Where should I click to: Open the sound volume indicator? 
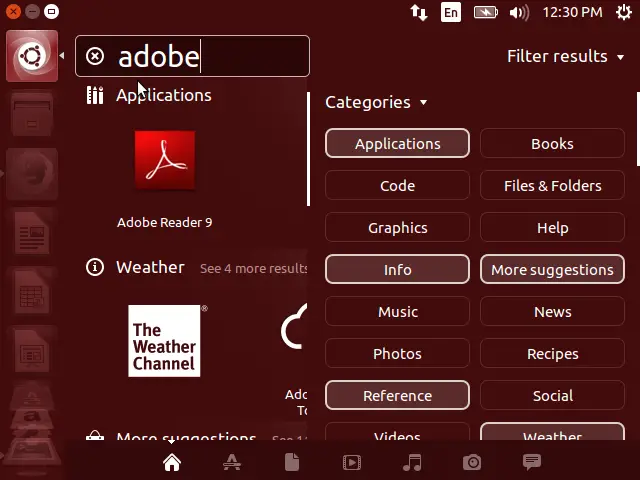point(519,12)
